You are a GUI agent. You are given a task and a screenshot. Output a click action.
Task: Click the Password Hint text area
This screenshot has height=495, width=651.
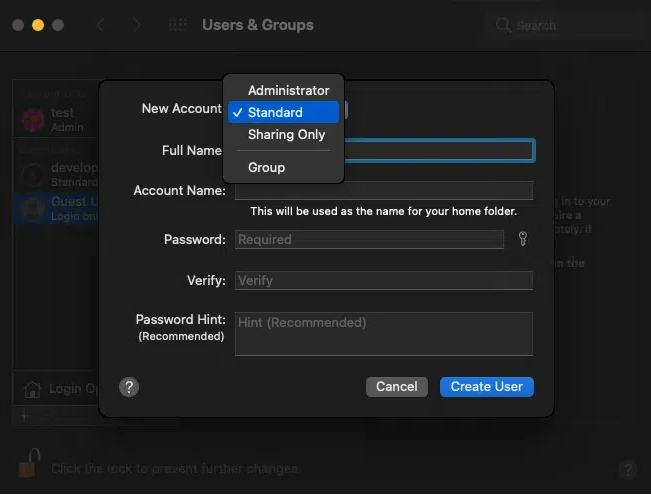point(384,334)
